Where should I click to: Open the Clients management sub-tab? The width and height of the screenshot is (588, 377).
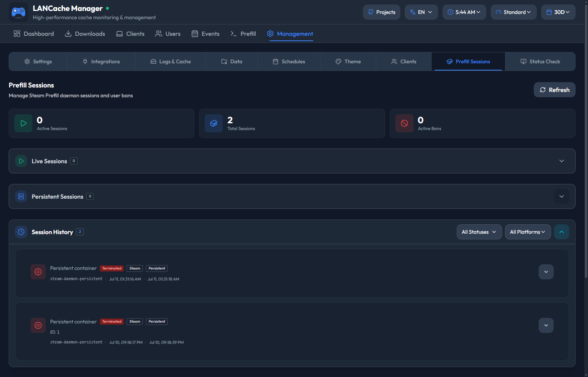click(404, 61)
